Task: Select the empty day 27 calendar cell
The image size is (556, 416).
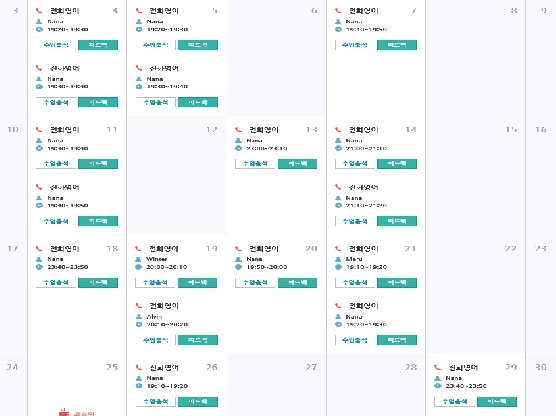Action: 277,385
